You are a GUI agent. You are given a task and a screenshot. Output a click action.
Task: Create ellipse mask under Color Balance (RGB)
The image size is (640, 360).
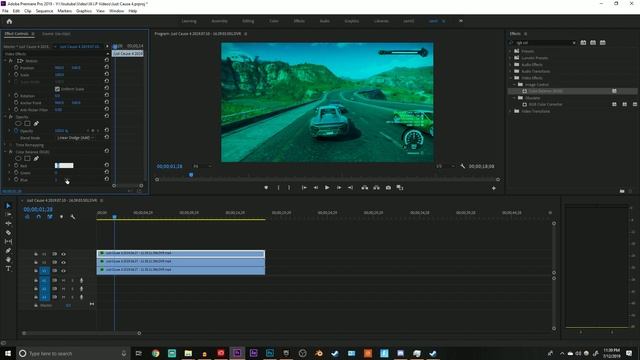point(18,158)
